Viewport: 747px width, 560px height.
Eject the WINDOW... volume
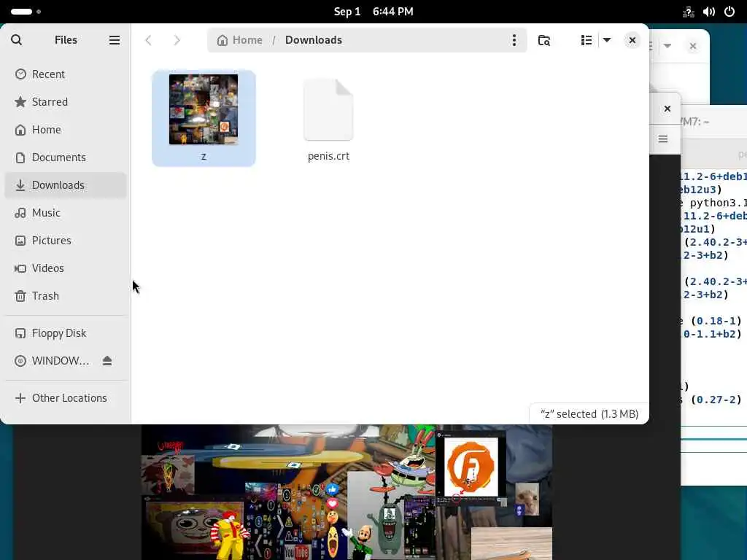point(107,360)
